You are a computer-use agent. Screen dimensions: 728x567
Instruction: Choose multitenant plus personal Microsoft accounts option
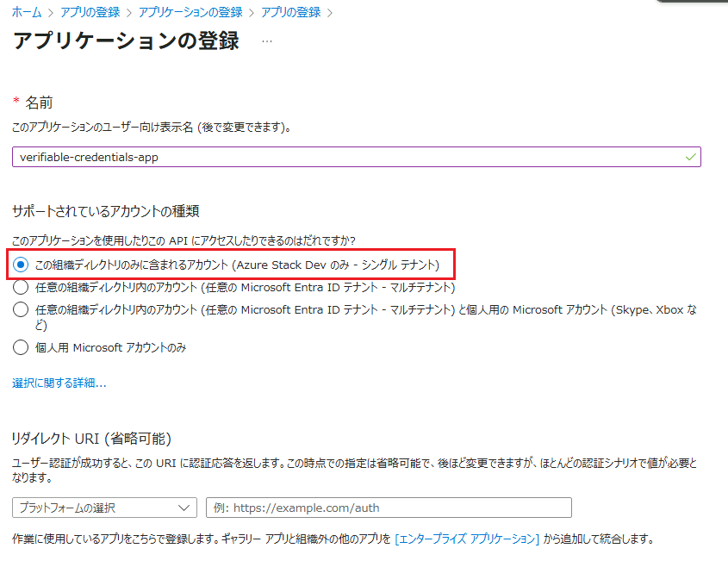(21, 309)
